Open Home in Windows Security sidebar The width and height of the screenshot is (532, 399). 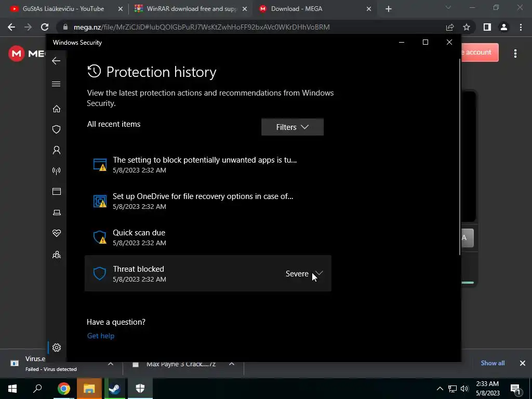pyautogui.click(x=56, y=109)
